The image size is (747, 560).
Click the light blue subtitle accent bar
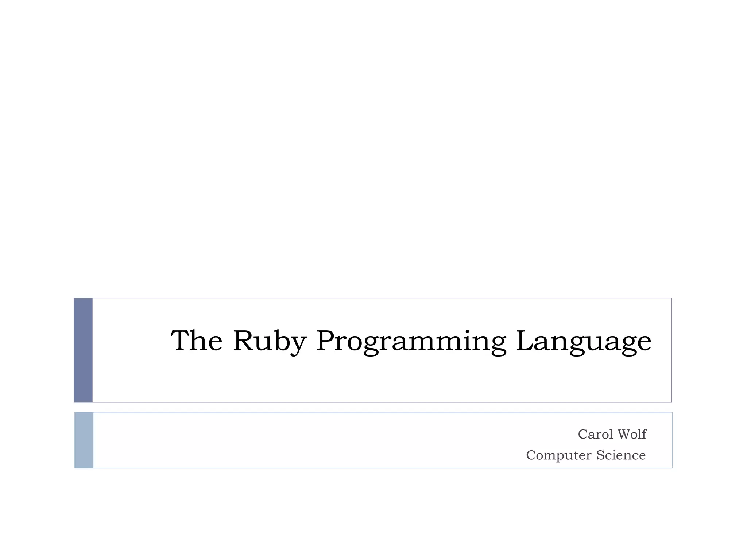(84, 440)
